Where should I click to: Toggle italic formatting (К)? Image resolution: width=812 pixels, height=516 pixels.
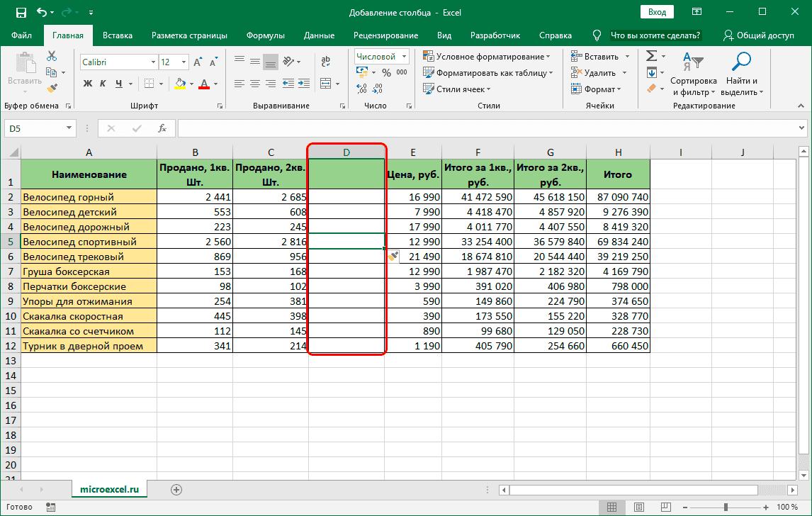click(x=102, y=84)
